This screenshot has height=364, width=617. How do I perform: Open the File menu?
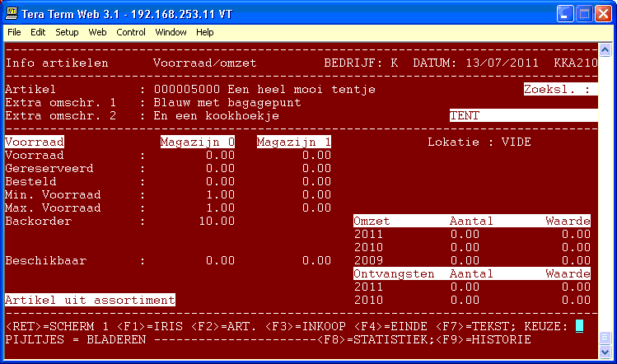click(x=15, y=32)
